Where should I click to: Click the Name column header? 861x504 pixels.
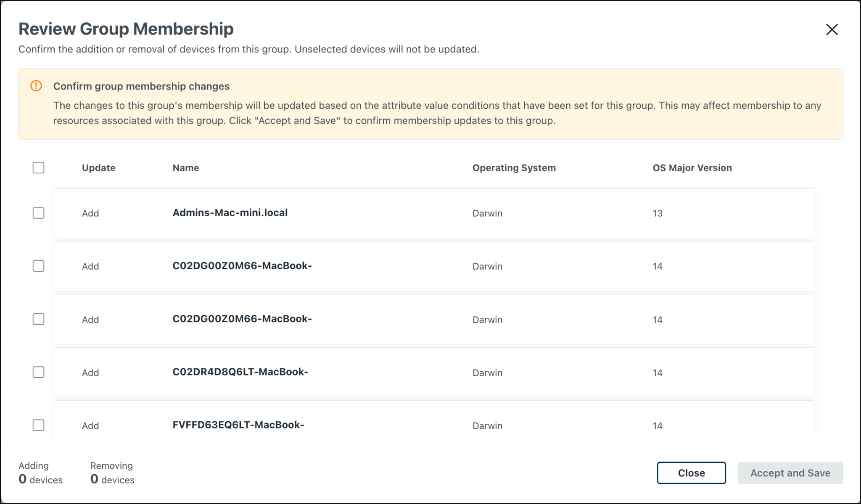185,168
